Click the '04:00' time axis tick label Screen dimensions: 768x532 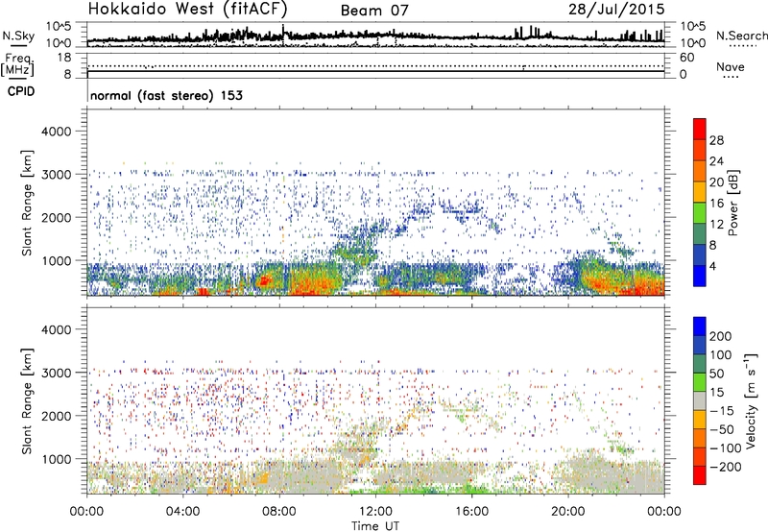point(183,512)
